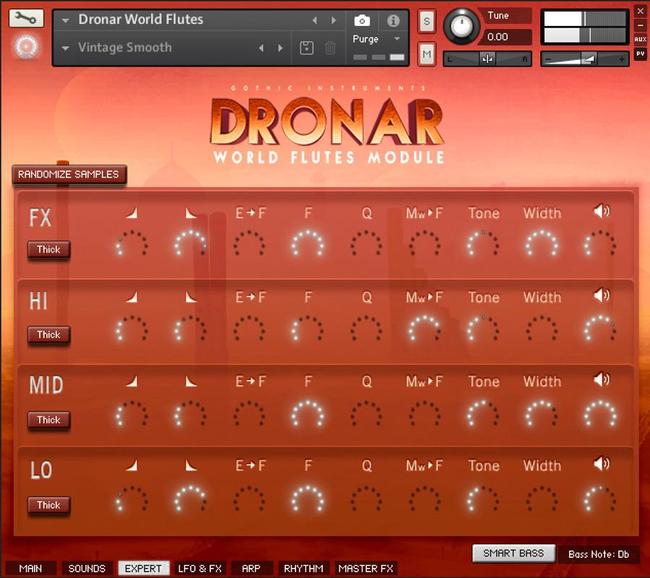Screen dimensions: 650x578
Task: Select the EXPERT tab
Action: [143, 568]
